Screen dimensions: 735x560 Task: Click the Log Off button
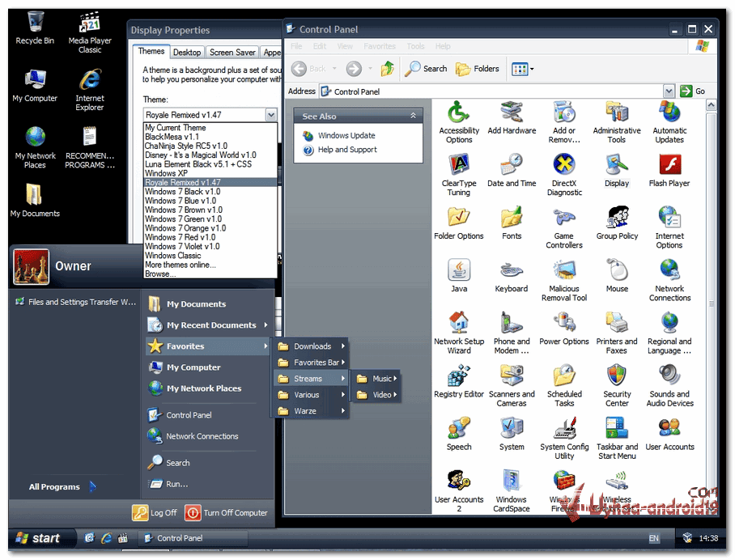pyautogui.click(x=155, y=513)
